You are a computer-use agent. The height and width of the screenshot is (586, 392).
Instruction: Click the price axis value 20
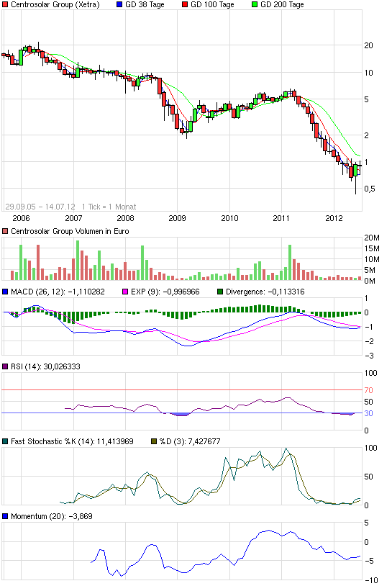click(x=368, y=45)
